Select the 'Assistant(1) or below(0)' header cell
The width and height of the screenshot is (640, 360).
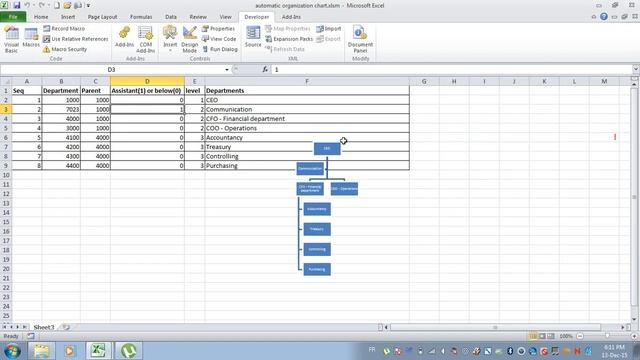147,91
